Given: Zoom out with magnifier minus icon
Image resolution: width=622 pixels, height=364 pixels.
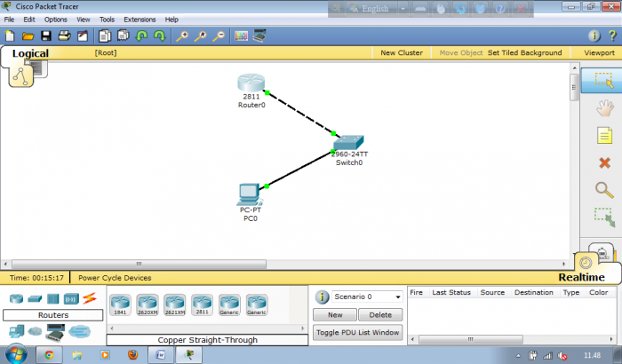Looking at the screenshot, I should pyautogui.click(x=219, y=36).
